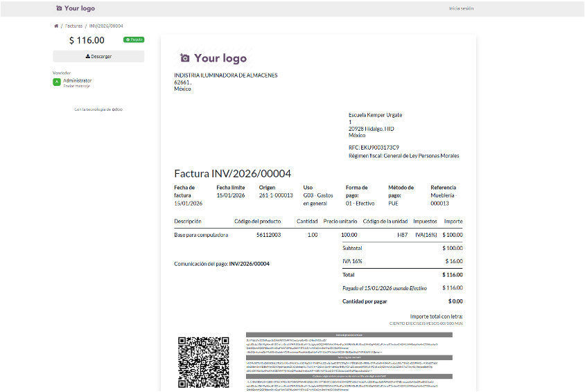585x392 pixels.
Task: Click the 'Cantidad por pagar' label
Action: pyautogui.click(x=365, y=301)
